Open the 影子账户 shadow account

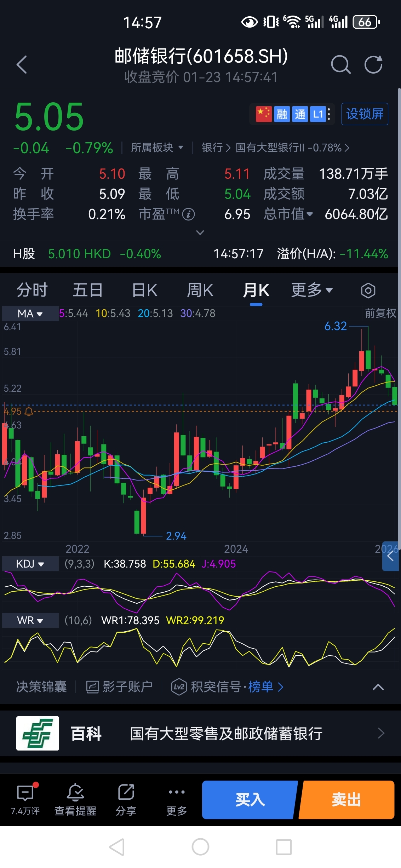pos(119,687)
